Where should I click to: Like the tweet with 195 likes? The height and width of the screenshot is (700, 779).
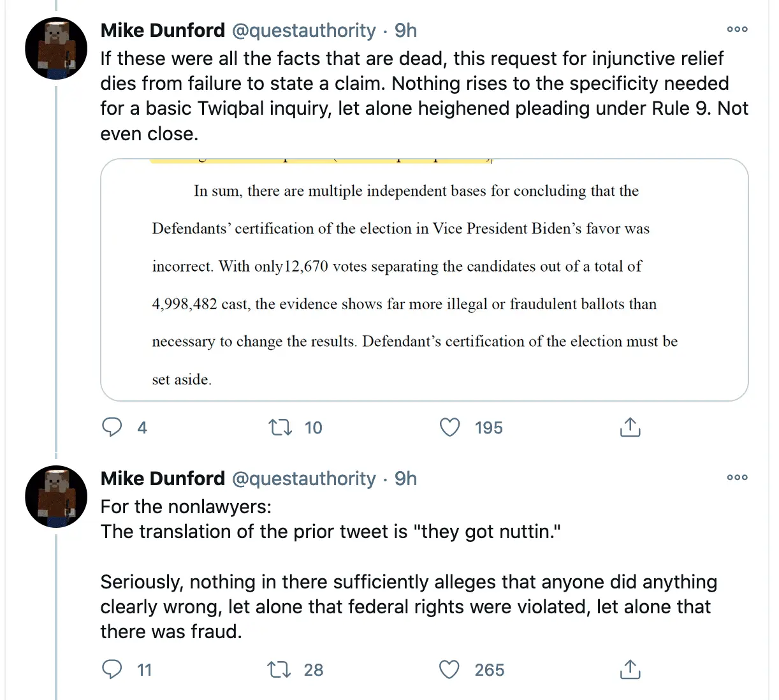[450, 427]
